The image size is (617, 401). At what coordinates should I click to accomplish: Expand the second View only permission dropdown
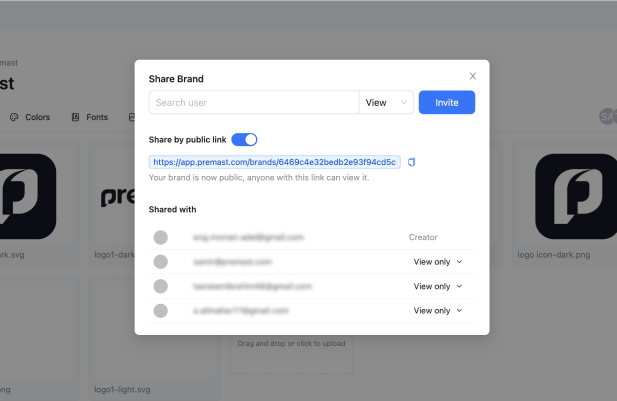pos(438,286)
